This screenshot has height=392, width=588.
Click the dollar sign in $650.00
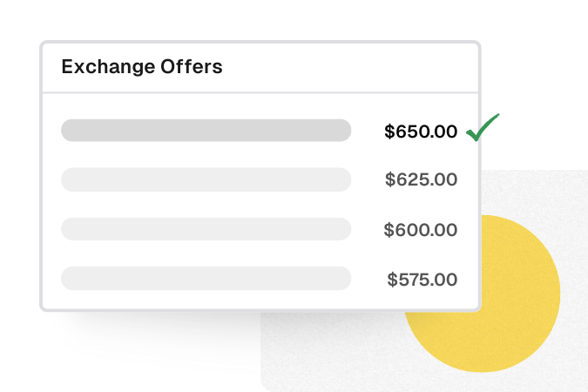pos(389,132)
